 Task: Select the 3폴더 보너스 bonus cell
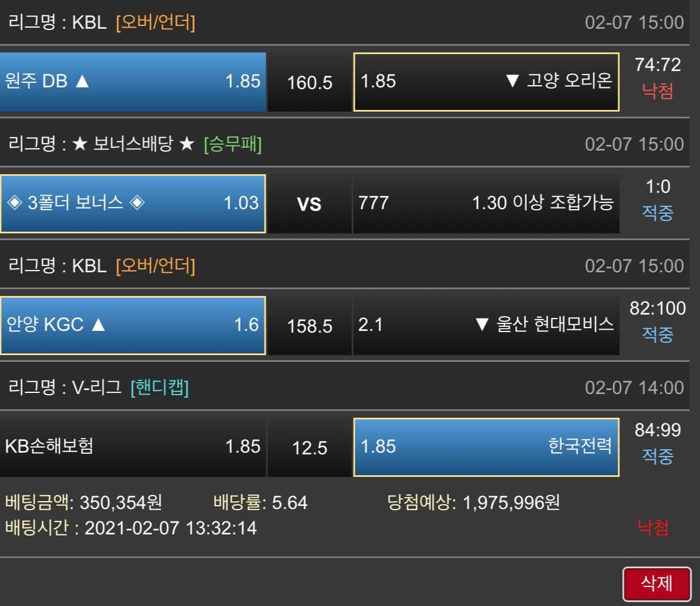tap(133, 204)
